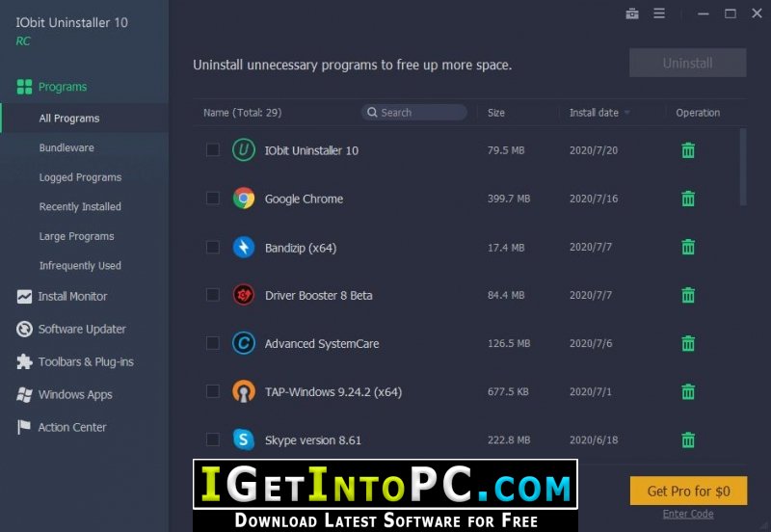Mark the Advanced SystemCare checkbox
Screen dimensions: 771x532
[x=212, y=343]
